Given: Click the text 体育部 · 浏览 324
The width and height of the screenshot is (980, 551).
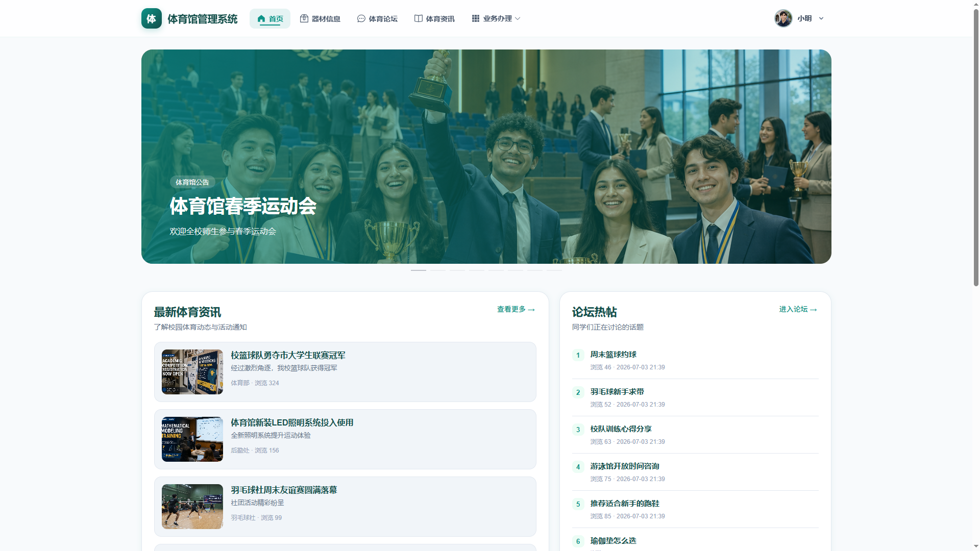Looking at the screenshot, I should 255,383.
